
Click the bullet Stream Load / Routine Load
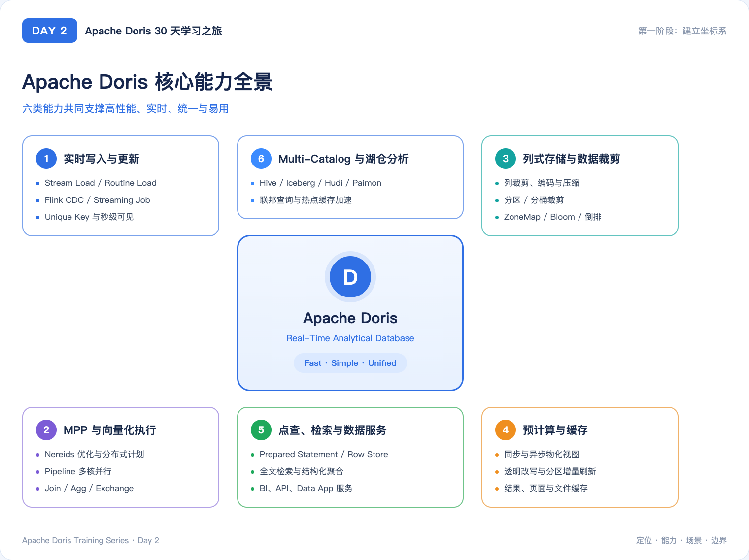pyautogui.click(x=101, y=183)
